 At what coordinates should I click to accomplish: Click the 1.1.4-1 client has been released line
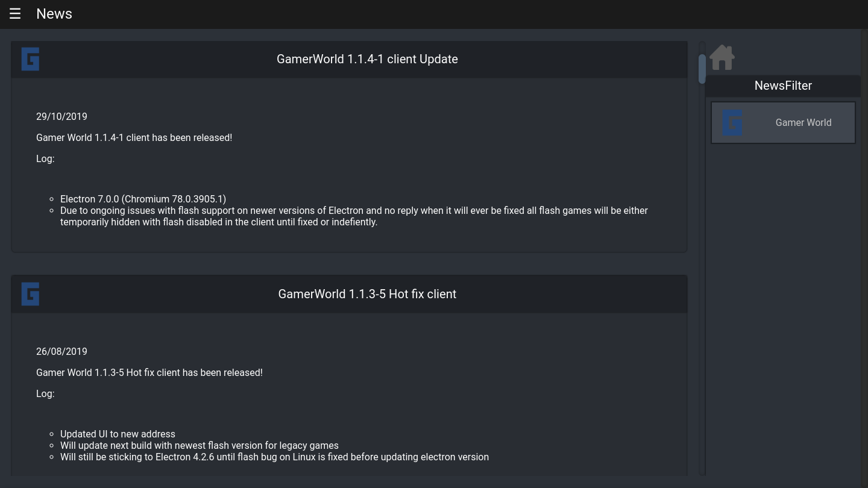click(x=134, y=137)
